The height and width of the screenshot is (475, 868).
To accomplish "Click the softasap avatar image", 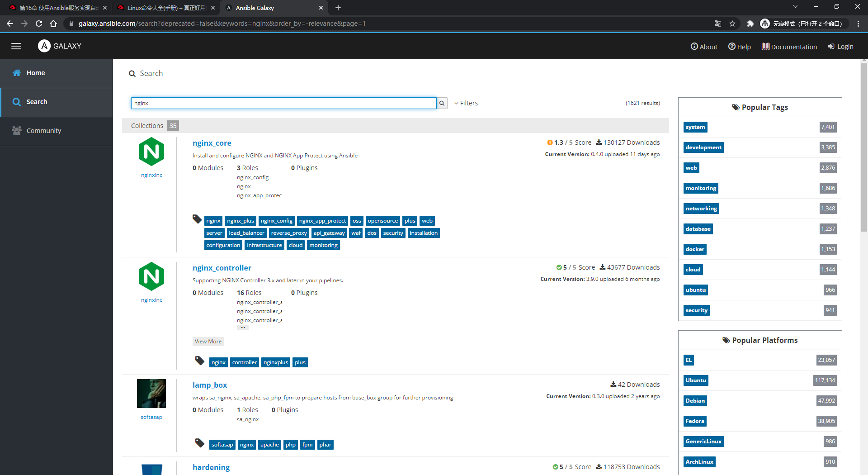I will [x=151, y=394].
